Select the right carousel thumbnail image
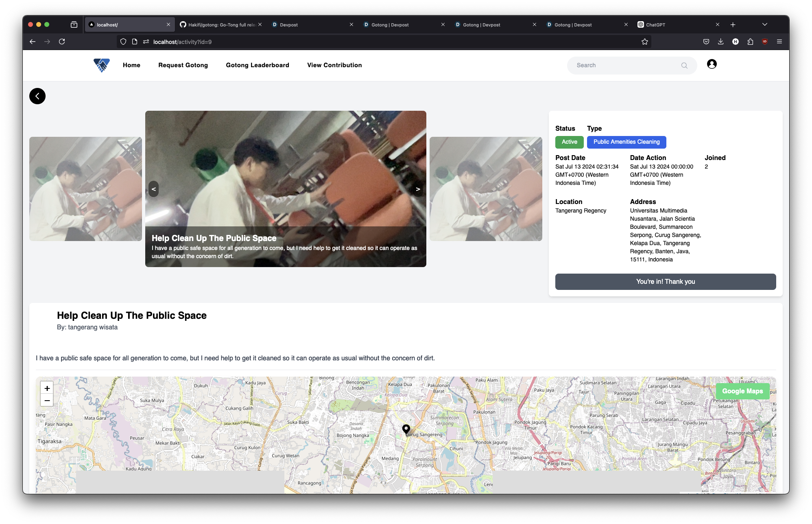The height and width of the screenshot is (524, 812). click(x=486, y=189)
